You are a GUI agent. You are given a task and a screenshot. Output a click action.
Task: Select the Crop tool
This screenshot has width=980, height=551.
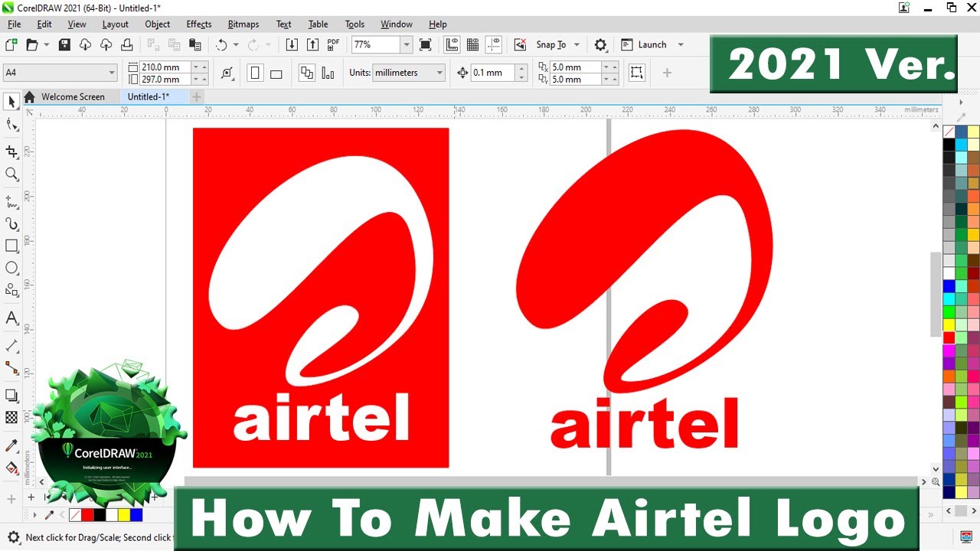[x=11, y=152]
